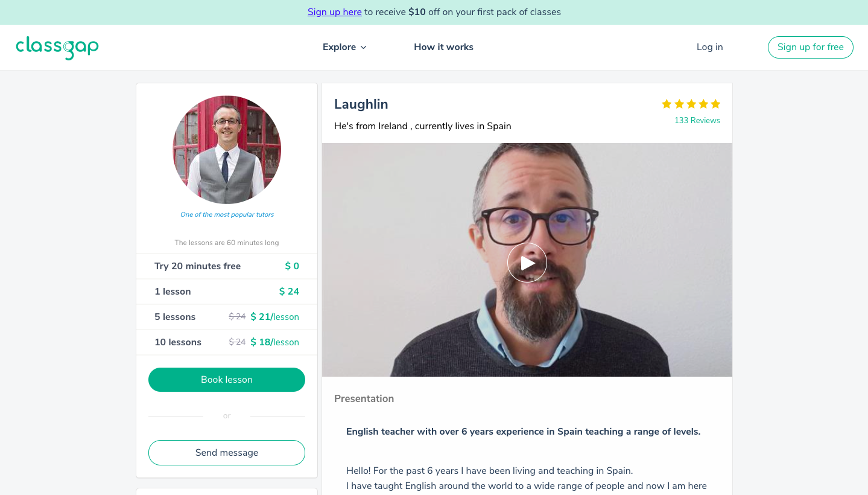Click the five-star rating icons
The width and height of the screenshot is (868, 495).
(x=691, y=104)
